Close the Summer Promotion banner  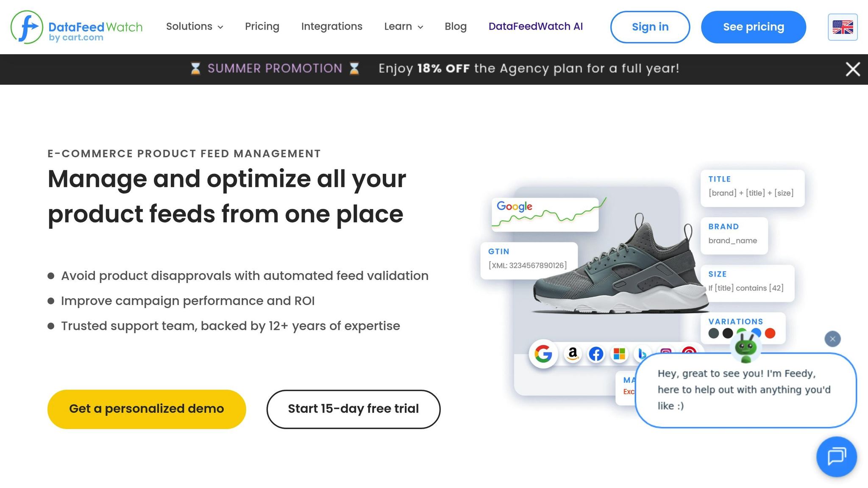(x=853, y=69)
